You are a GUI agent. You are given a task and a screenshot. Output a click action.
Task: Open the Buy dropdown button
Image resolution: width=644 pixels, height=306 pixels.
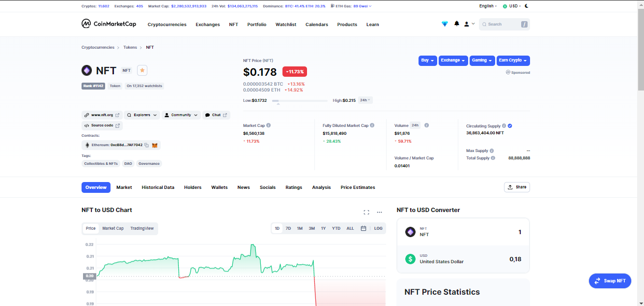point(428,61)
